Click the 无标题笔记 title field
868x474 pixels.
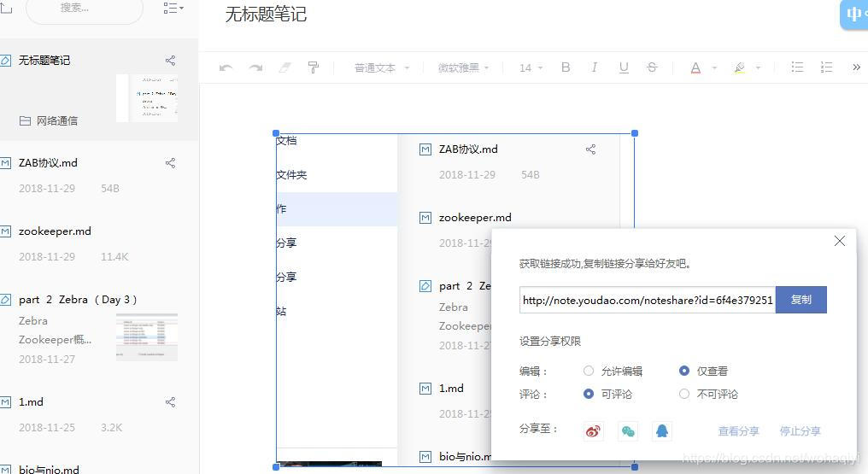(266, 15)
